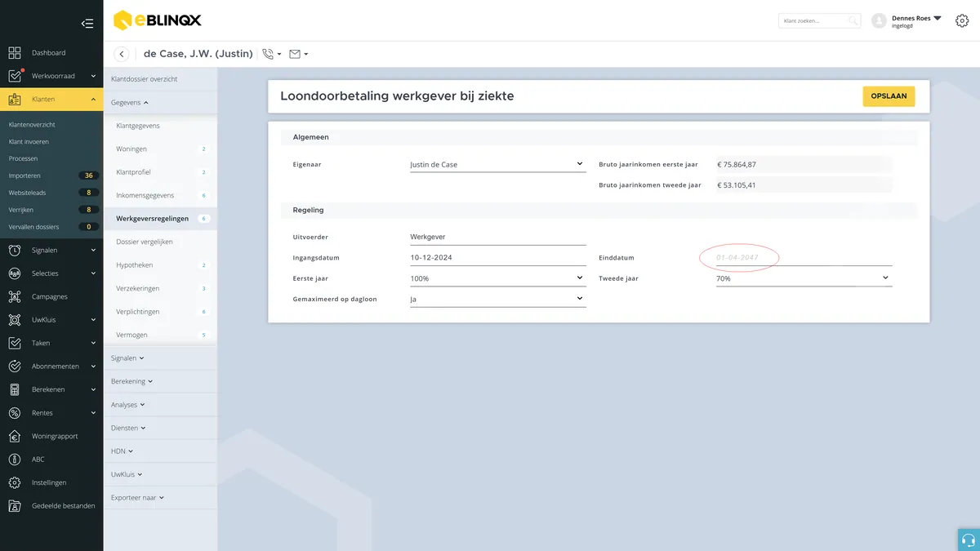
Task: Click the Signalen alarm clock icon
Action: pos(15,250)
